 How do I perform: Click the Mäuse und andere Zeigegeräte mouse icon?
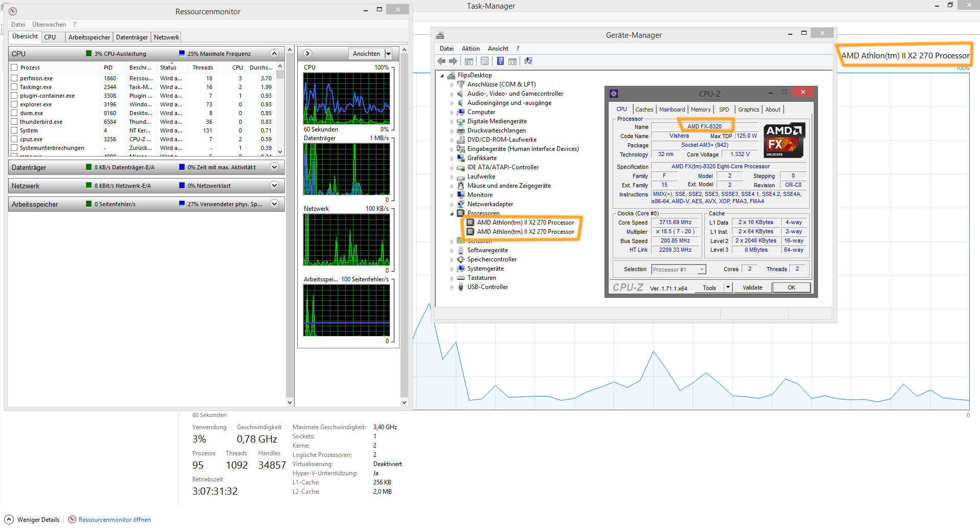point(461,186)
